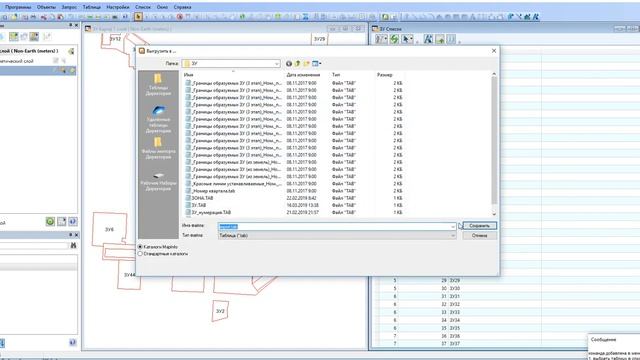Click the ЗУ2 parcel on the map
Screen dimensions: 640x360
220,311
